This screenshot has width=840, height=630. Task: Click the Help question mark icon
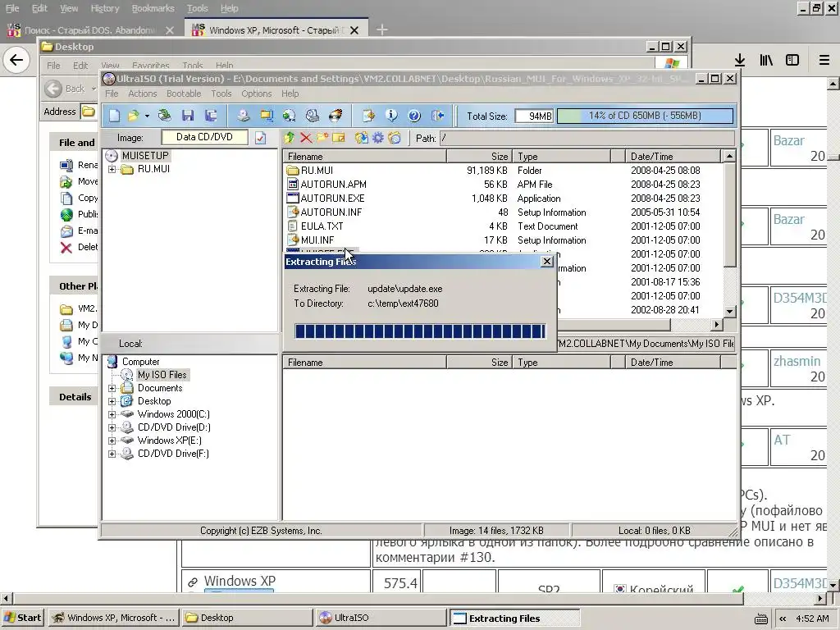(x=414, y=116)
